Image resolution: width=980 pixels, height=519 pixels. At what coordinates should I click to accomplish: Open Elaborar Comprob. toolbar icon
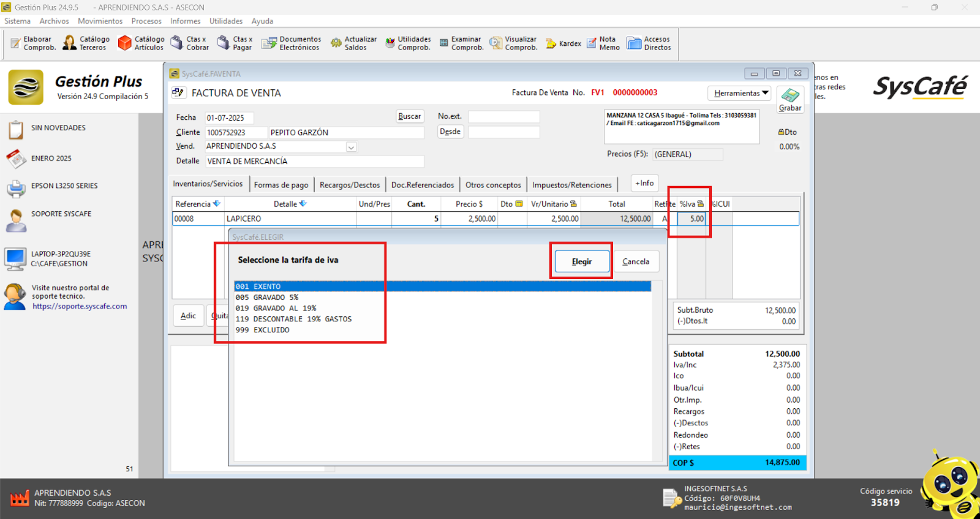tap(33, 43)
